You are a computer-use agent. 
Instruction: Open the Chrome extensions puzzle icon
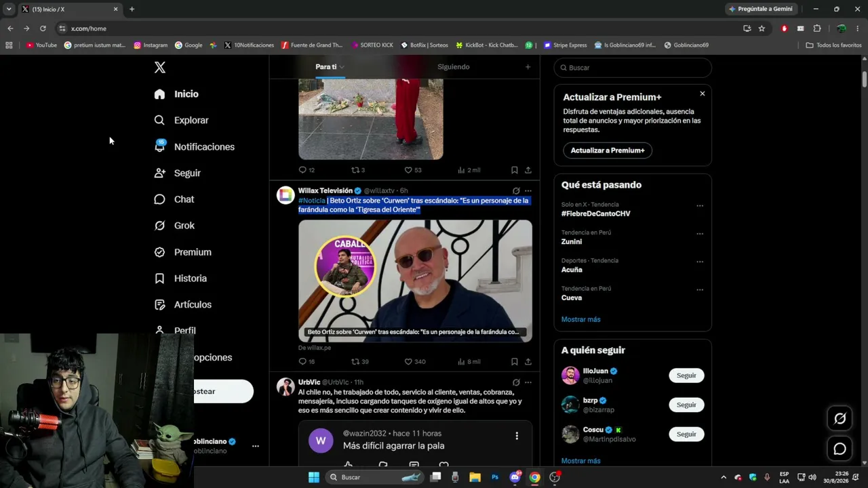click(x=816, y=28)
